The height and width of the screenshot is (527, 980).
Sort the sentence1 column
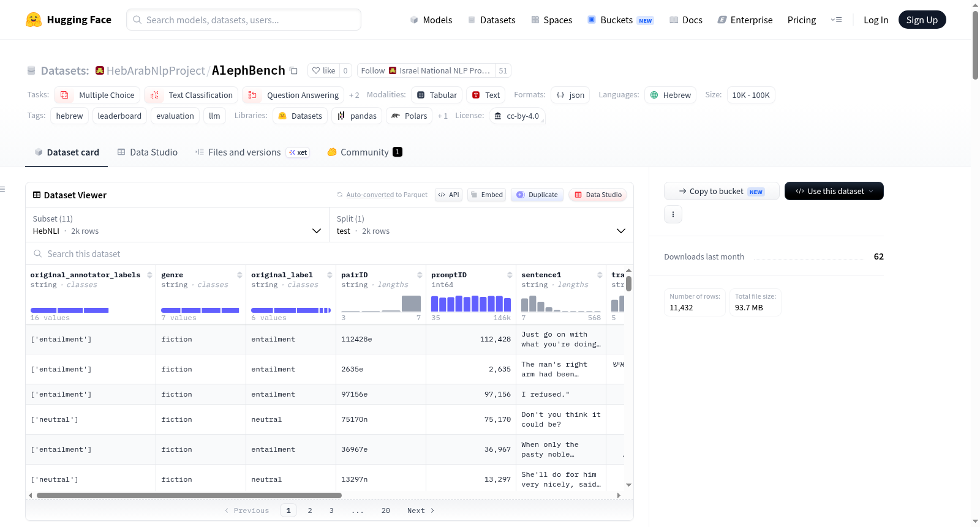point(600,275)
